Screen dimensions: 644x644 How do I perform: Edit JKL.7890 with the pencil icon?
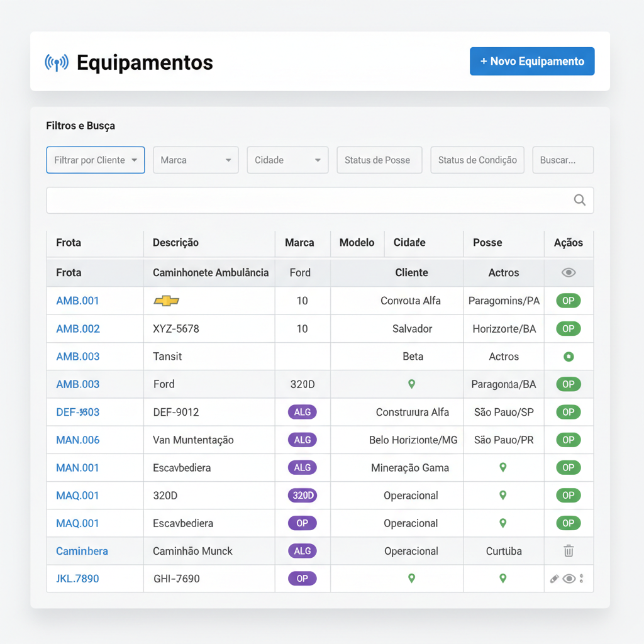555,579
